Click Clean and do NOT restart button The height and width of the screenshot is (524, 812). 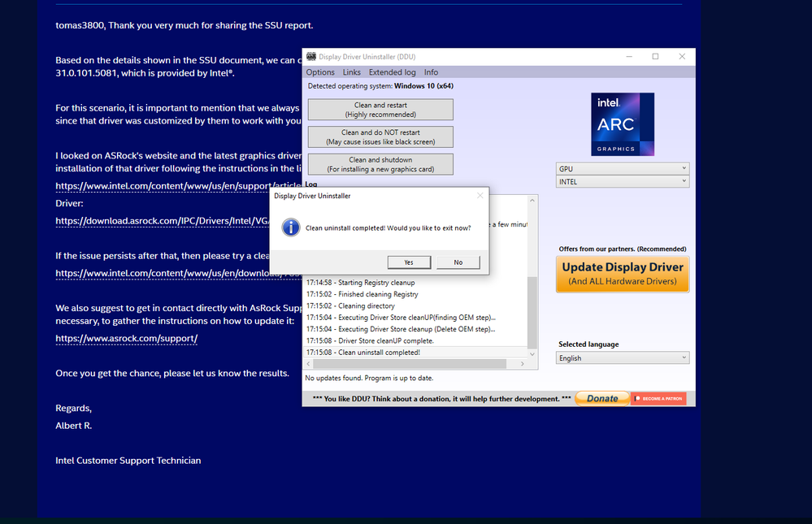point(380,137)
